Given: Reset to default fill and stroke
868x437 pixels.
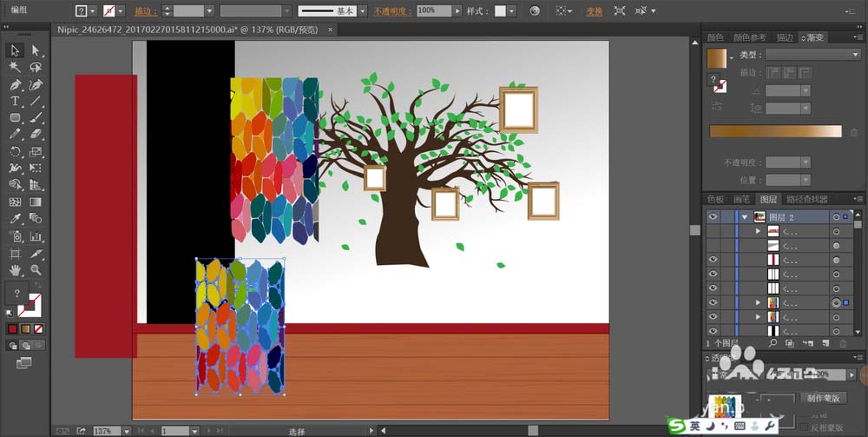Looking at the screenshot, I should 10,314.
